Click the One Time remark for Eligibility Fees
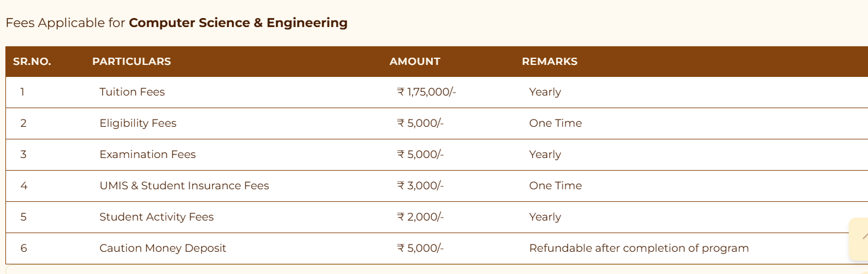 (x=555, y=123)
